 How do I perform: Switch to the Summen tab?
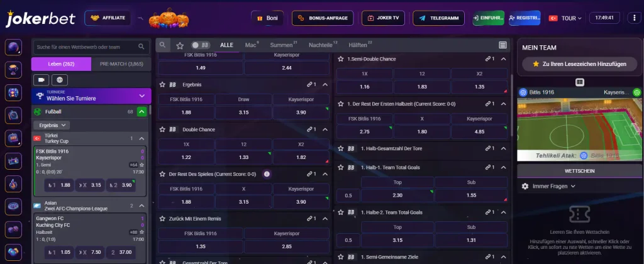click(x=284, y=45)
